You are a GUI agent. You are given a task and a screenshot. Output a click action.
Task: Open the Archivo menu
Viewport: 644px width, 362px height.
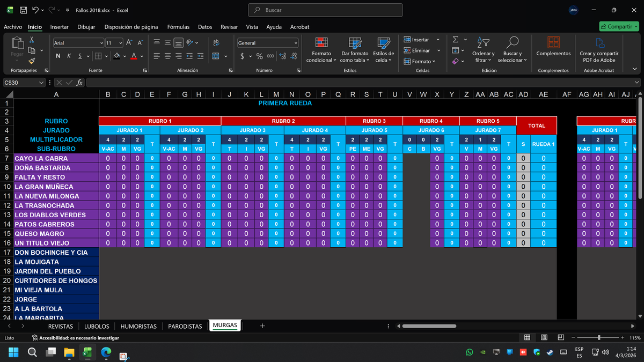click(13, 27)
